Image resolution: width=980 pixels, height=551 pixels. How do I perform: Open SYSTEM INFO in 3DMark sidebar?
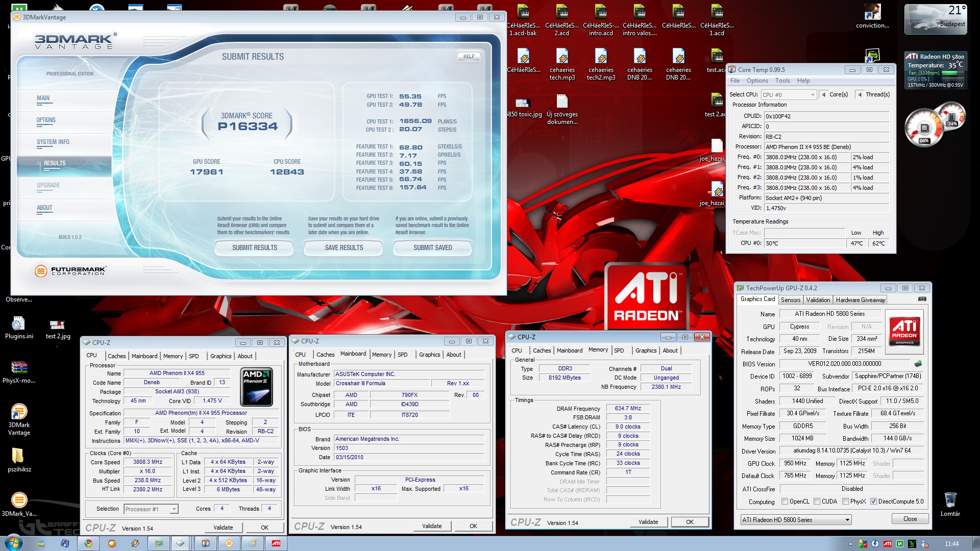[x=53, y=142]
